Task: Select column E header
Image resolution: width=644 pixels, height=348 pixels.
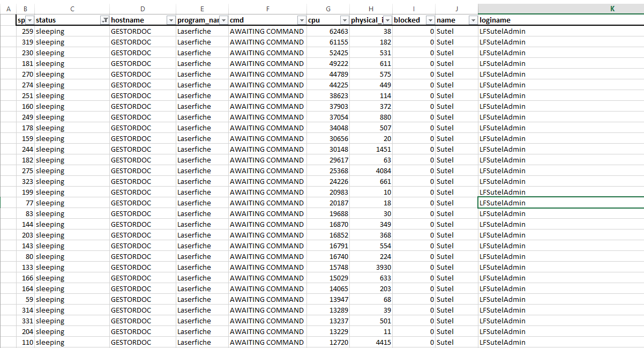Action: click(202, 9)
